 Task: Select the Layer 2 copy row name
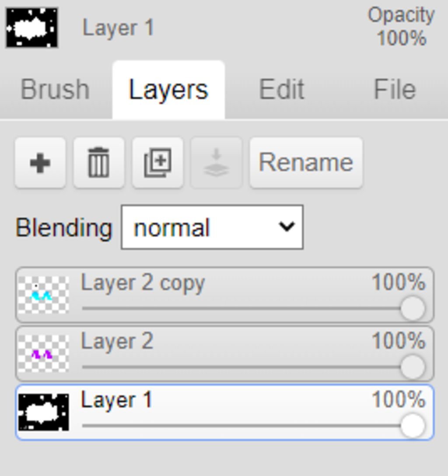click(x=143, y=284)
